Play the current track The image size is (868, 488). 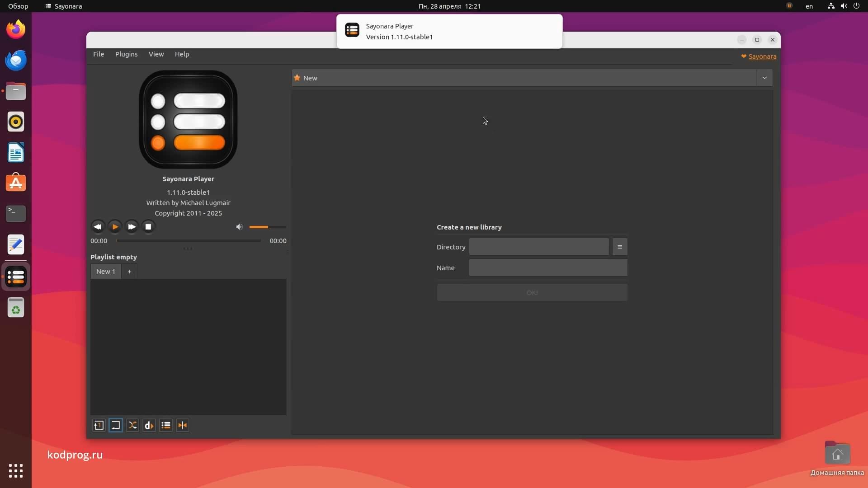point(115,227)
